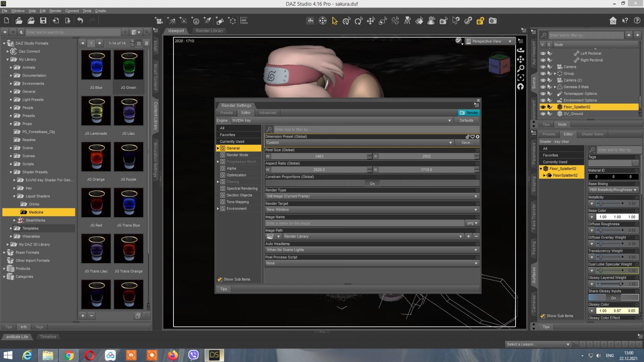Open Google Chrome from the taskbar
This screenshot has width=644, height=362.
click(69, 355)
